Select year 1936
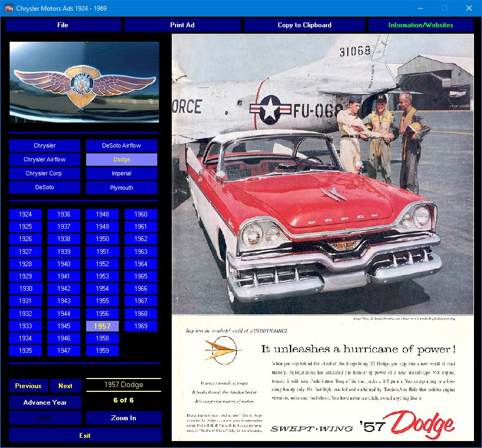The width and height of the screenshot is (482, 448). point(64,214)
